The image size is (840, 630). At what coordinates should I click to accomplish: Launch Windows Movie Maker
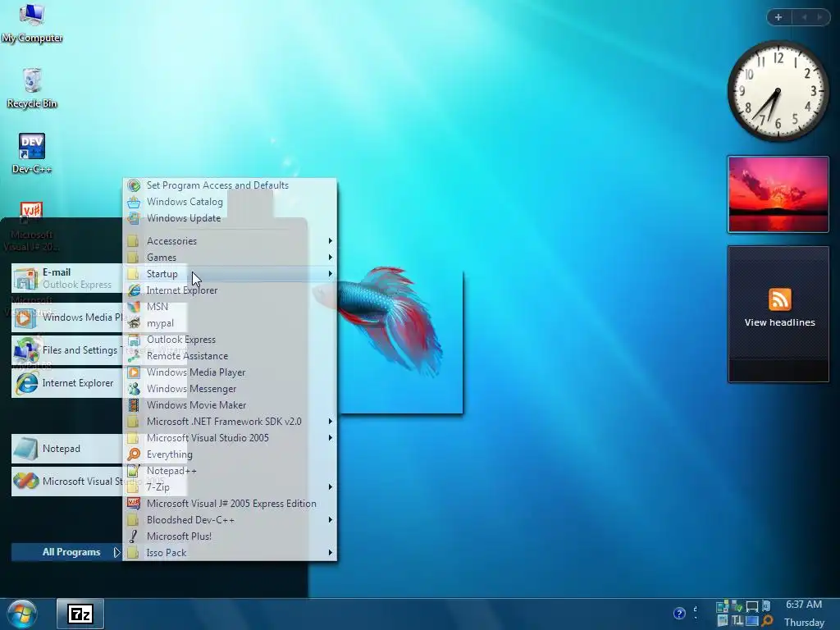230,405
